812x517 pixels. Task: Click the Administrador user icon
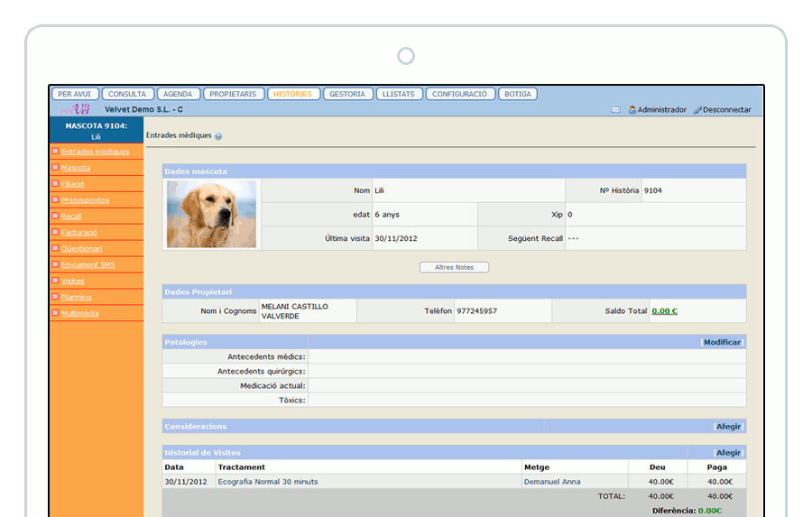pos(632,110)
